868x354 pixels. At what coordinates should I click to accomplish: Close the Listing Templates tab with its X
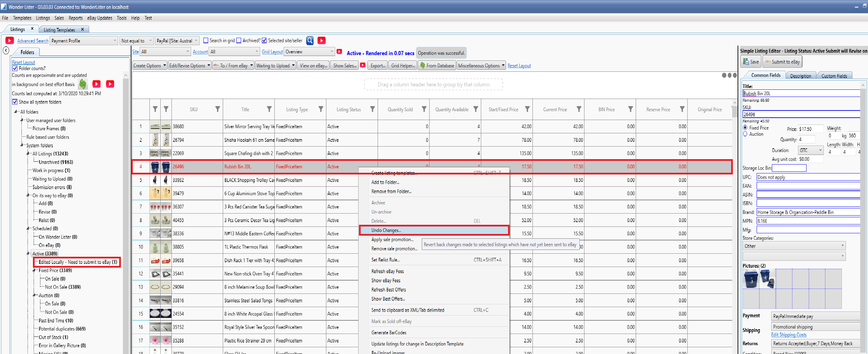coord(82,30)
